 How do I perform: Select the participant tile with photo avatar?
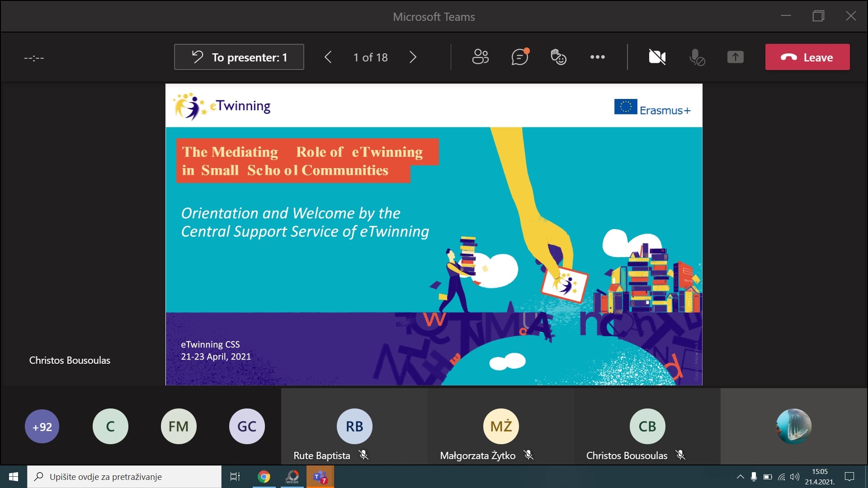pyautogui.click(x=794, y=426)
